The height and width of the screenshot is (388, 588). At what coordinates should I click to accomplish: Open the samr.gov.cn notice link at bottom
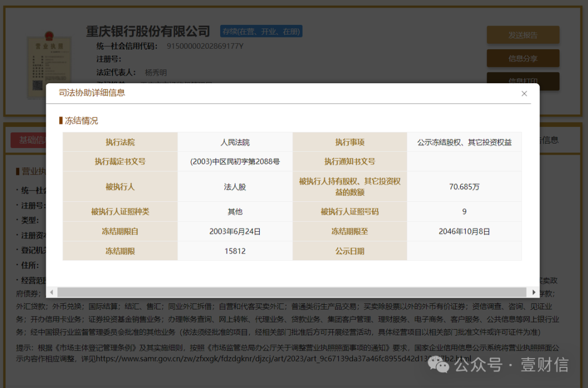click(x=284, y=359)
